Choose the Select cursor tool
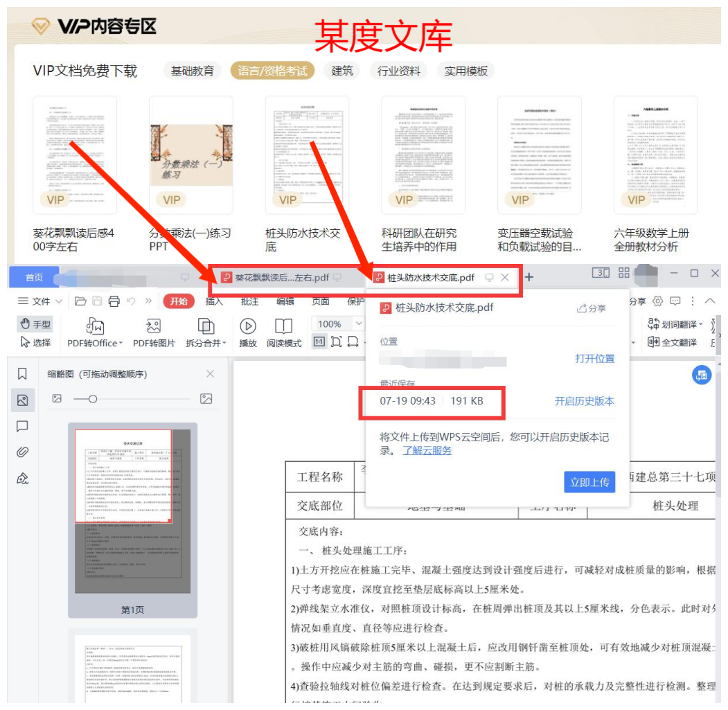This screenshot has height=710, width=728. (35, 343)
